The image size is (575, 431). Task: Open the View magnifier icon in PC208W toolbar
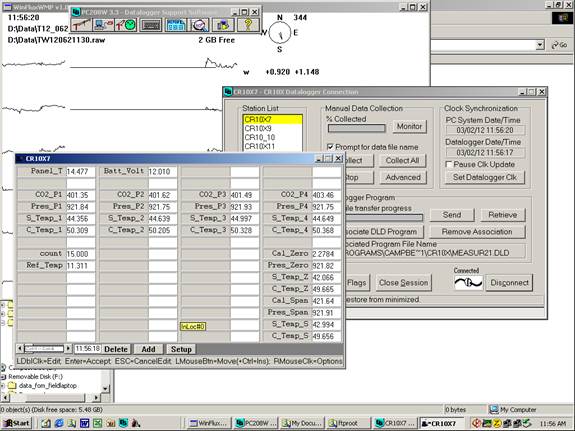coord(199,25)
